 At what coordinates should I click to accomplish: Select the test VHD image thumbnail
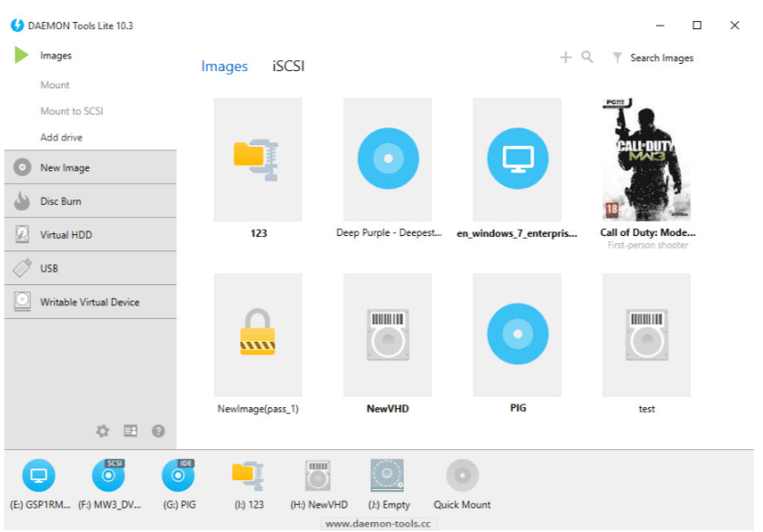pos(646,334)
